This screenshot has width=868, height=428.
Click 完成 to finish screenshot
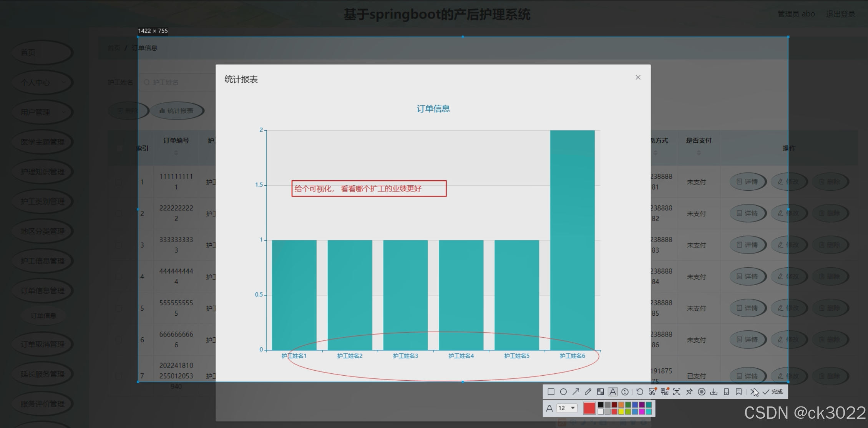pos(773,391)
